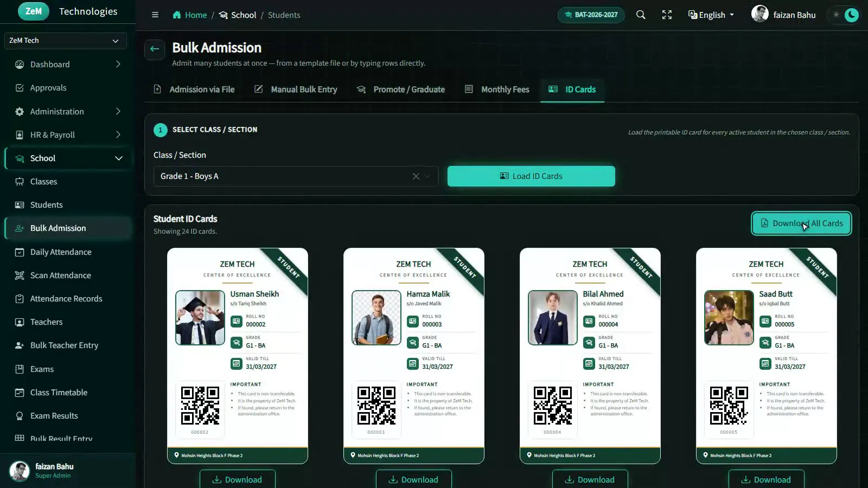Click grade icon on Hamza Malik card
This screenshot has height=488, width=868.
[x=413, y=343]
